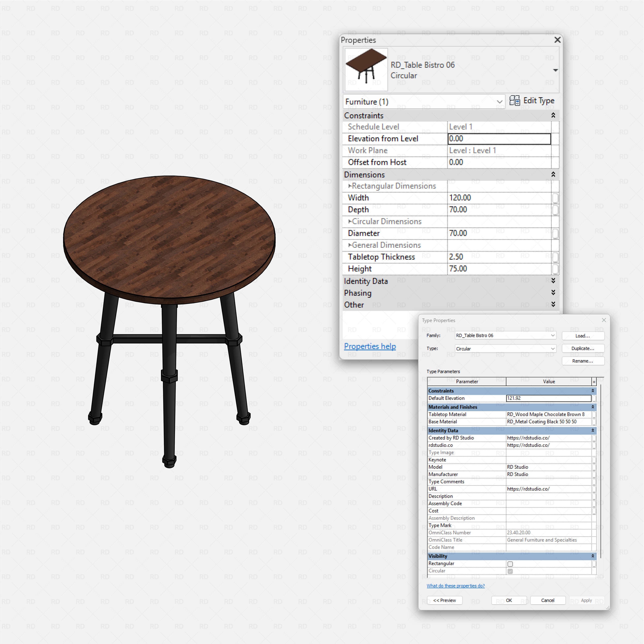Click the associate button beside Depth

555,210
